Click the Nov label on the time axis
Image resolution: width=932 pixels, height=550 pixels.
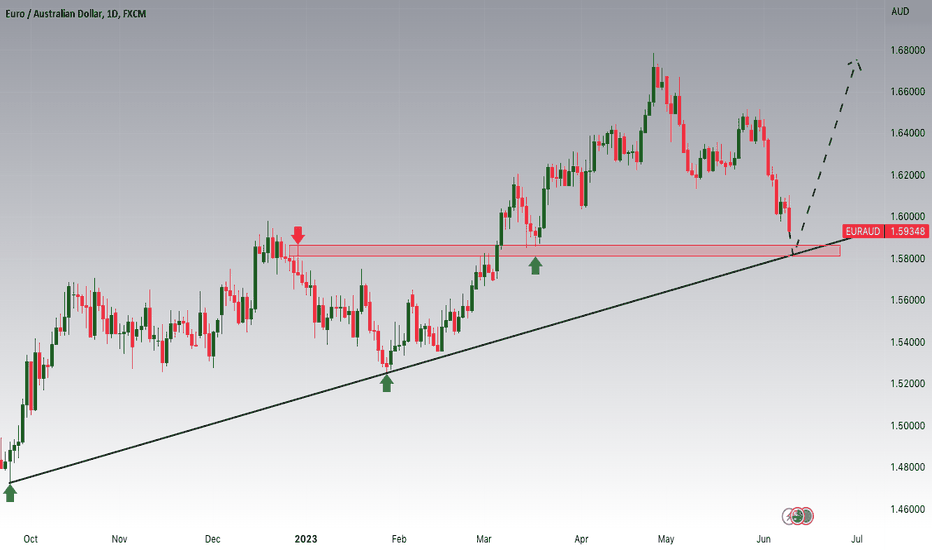[x=119, y=539]
